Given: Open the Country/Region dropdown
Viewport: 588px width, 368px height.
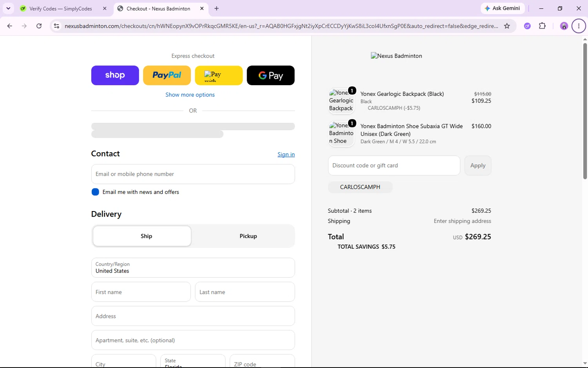Looking at the screenshot, I should pyautogui.click(x=193, y=268).
